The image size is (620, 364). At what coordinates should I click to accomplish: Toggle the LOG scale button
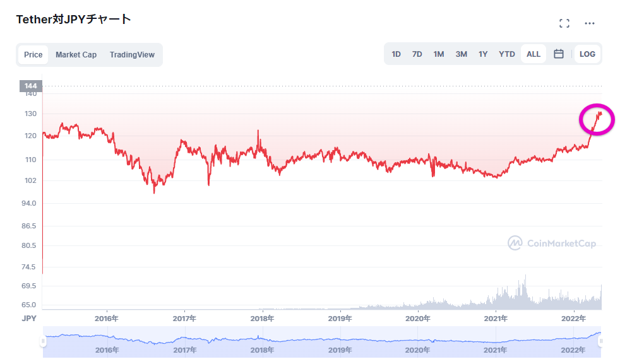click(587, 54)
